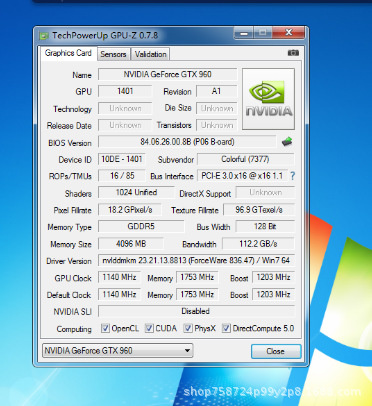372x406 pixels.
Task: Switch to the Graphics Card tab
Action: pos(68,53)
